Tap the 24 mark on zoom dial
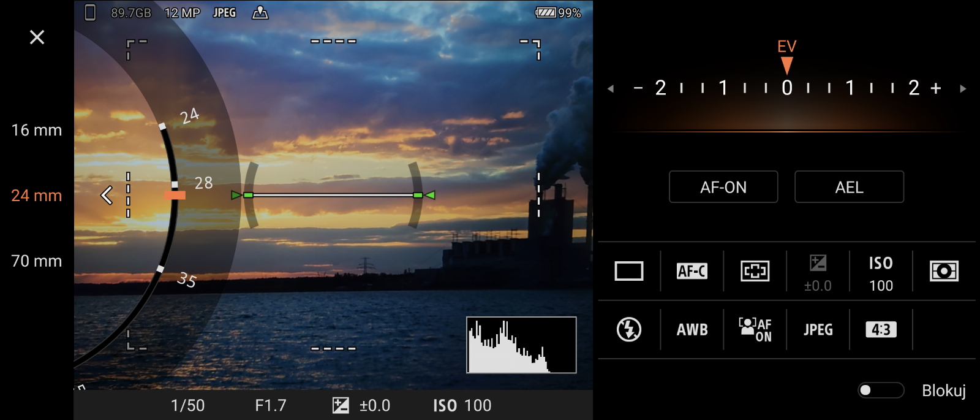Image resolution: width=980 pixels, height=420 pixels. point(189,115)
